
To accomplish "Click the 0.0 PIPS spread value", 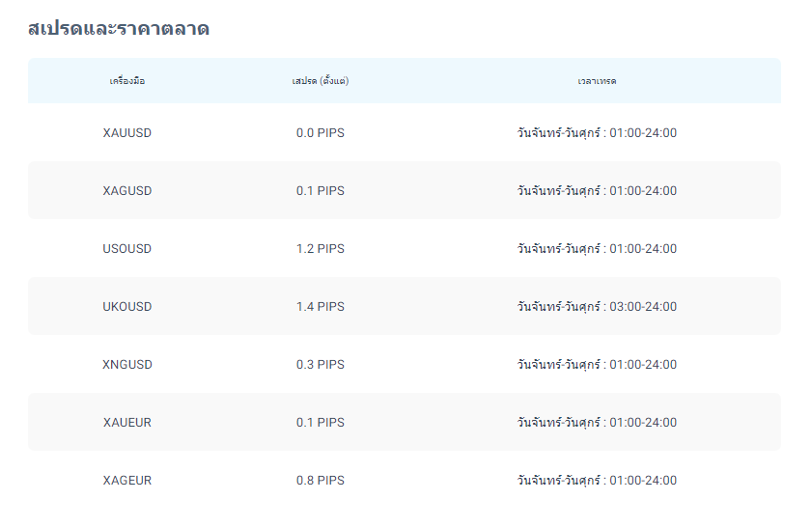I will [x=321, y=133].
